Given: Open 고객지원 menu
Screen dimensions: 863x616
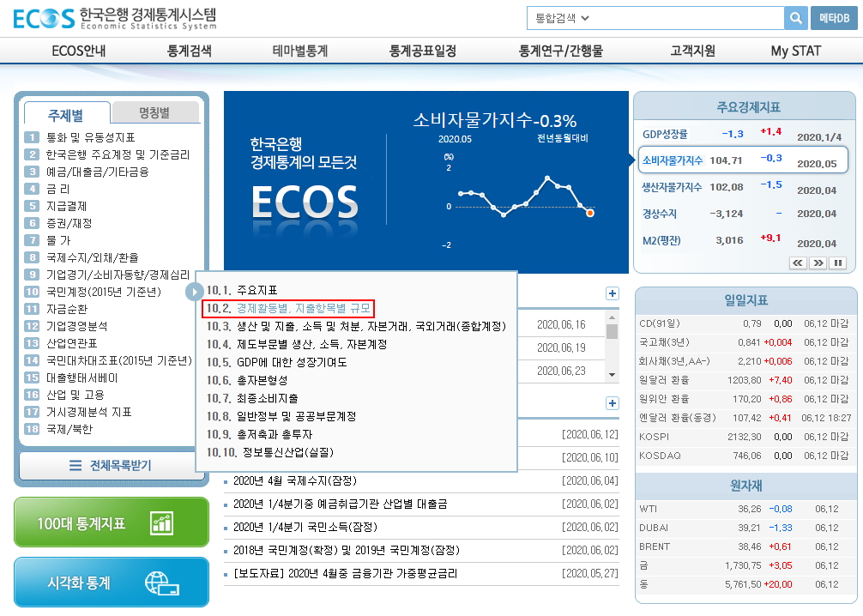Looking at the screenshot, I should (x=693, y=51).
